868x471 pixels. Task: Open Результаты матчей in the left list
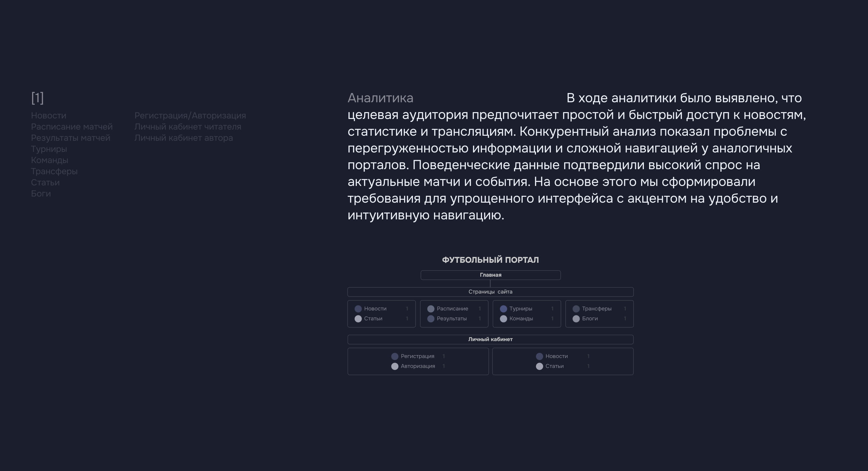click(x=70, y=138)
